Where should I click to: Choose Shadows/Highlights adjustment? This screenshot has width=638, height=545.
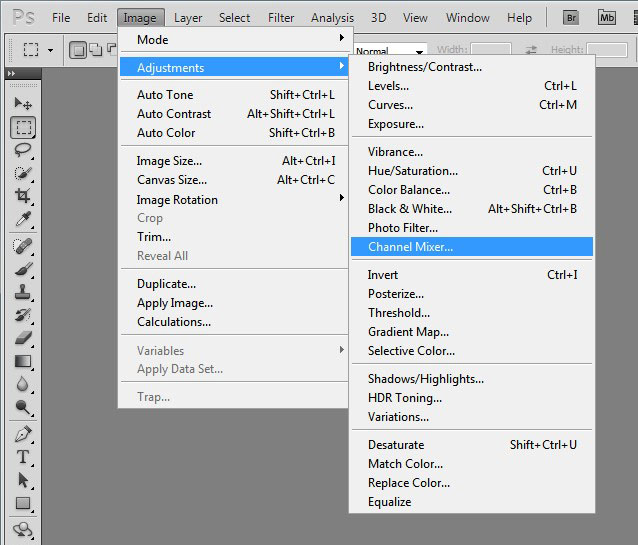(472, 379)
